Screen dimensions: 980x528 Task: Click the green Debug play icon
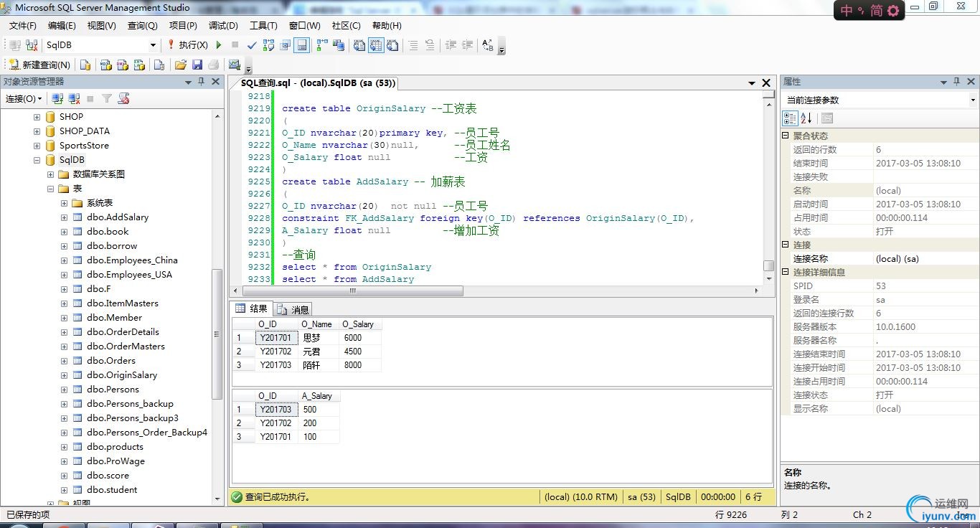(x=219, y=45)
